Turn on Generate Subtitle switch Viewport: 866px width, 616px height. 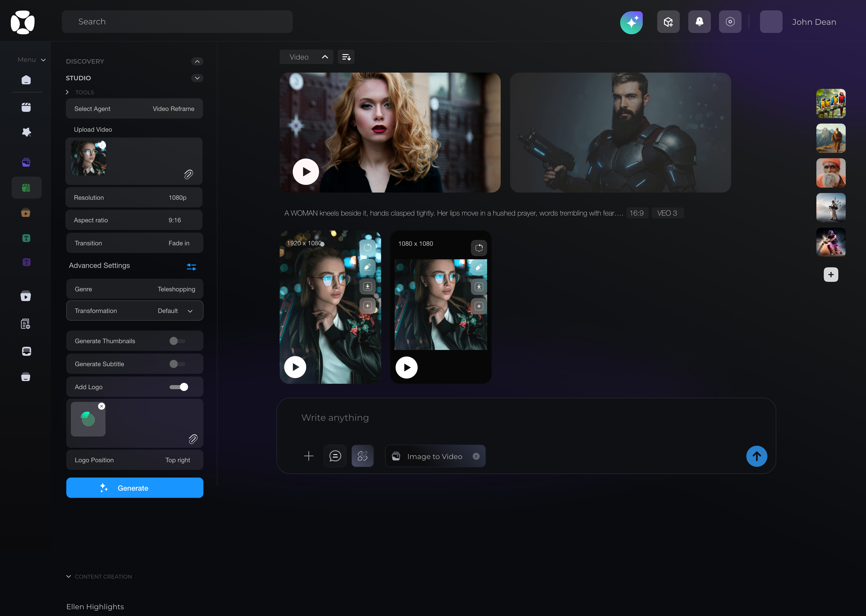click(177, 364)
